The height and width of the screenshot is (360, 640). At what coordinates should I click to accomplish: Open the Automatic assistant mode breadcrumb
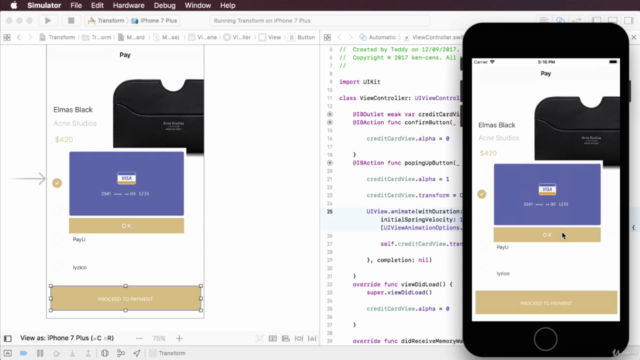[x=378, y=37]
